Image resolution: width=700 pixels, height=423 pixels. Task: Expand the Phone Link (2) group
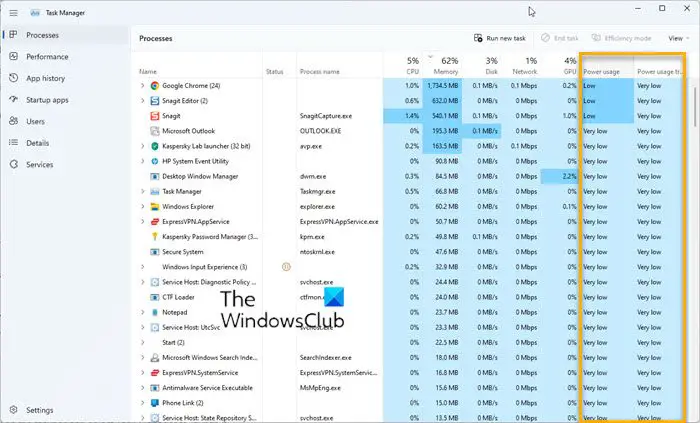[x=142, y=403]
